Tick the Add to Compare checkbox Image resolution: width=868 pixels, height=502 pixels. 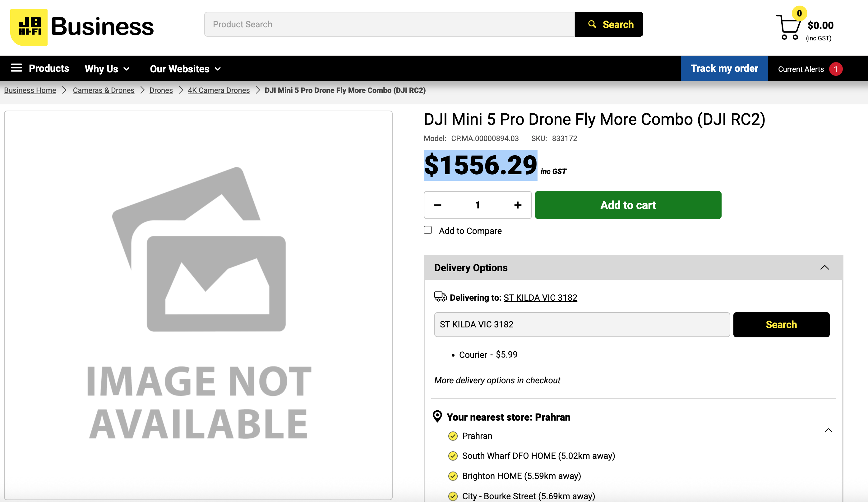pos(428,230)
